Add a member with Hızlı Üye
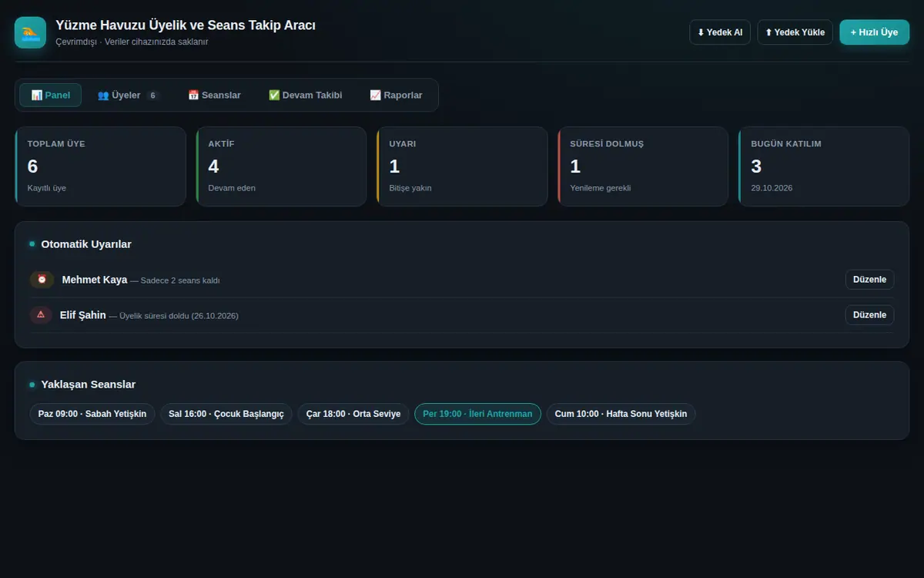This screenshot has height=578, width=924. click(875, 32)
